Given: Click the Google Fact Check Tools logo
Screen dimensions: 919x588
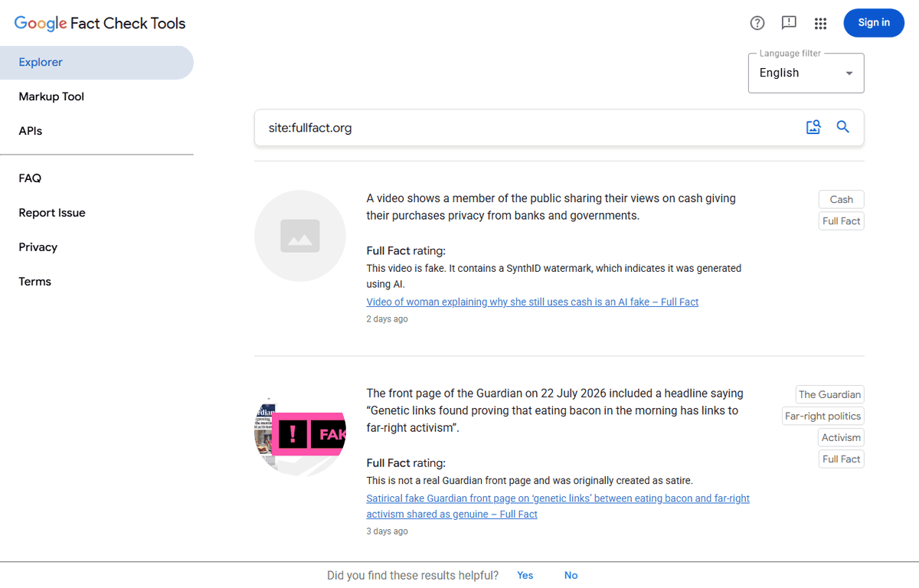Looking at the screenshot, I should pyautogui.click(x=100, y=23).
